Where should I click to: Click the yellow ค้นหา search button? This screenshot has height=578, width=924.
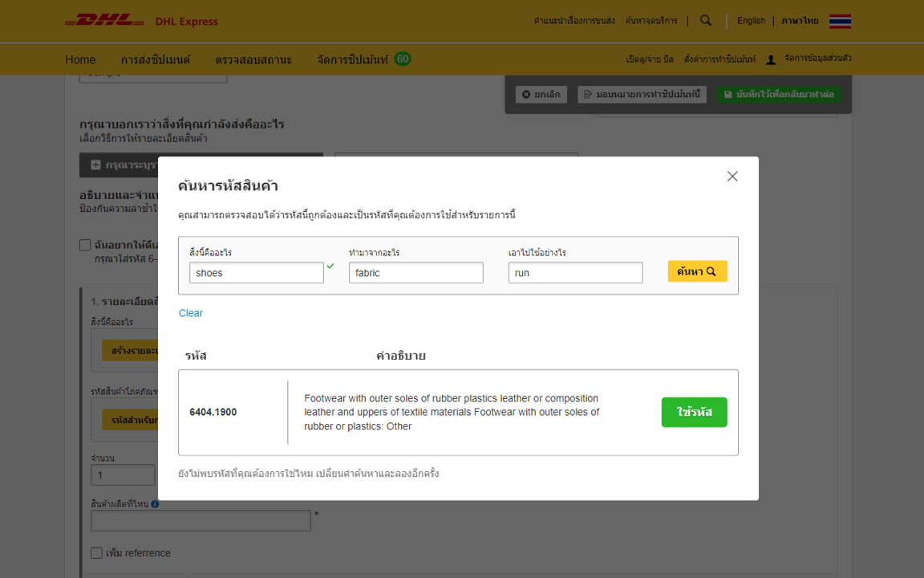click(x=697, y=271)
